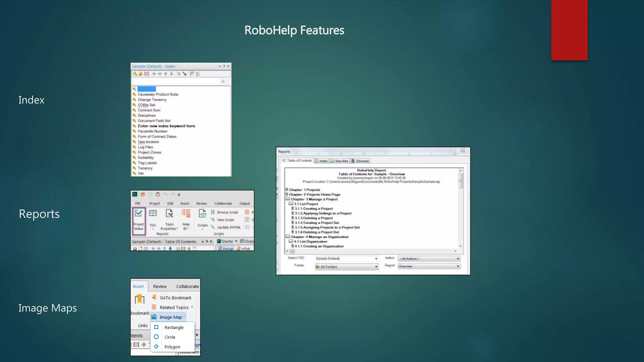Select 'Change Tenancy' index keyword
Screen dimensions: 644x362
152,100
